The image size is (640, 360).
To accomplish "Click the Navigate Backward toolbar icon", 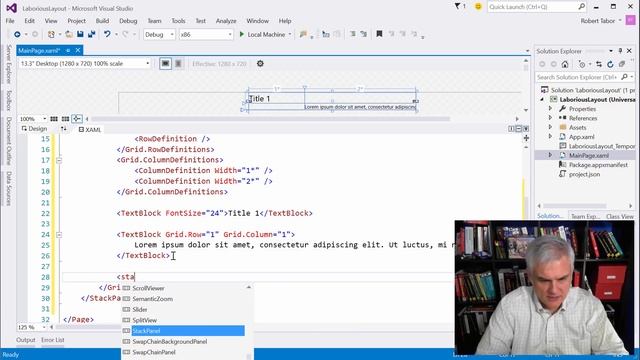I will (17, 34).
